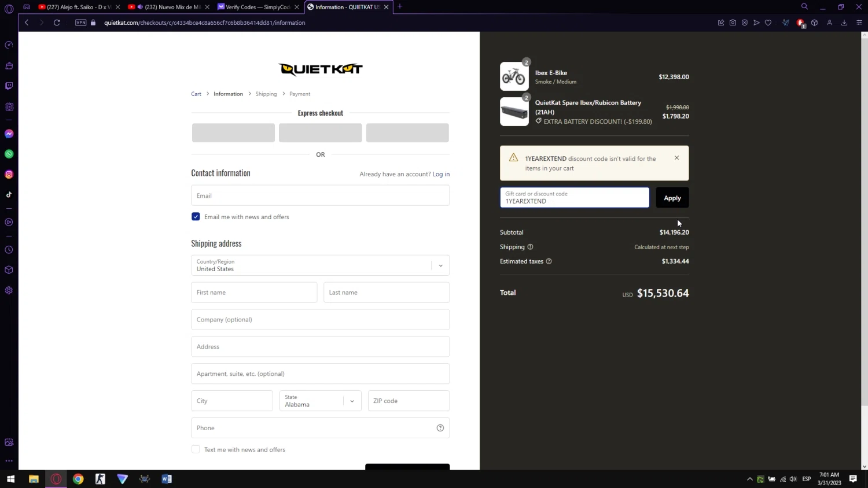Image resolution: width=868 pixels, height=488 pixels.
Task: Open Windows Start menu
Action: point(10,479)
